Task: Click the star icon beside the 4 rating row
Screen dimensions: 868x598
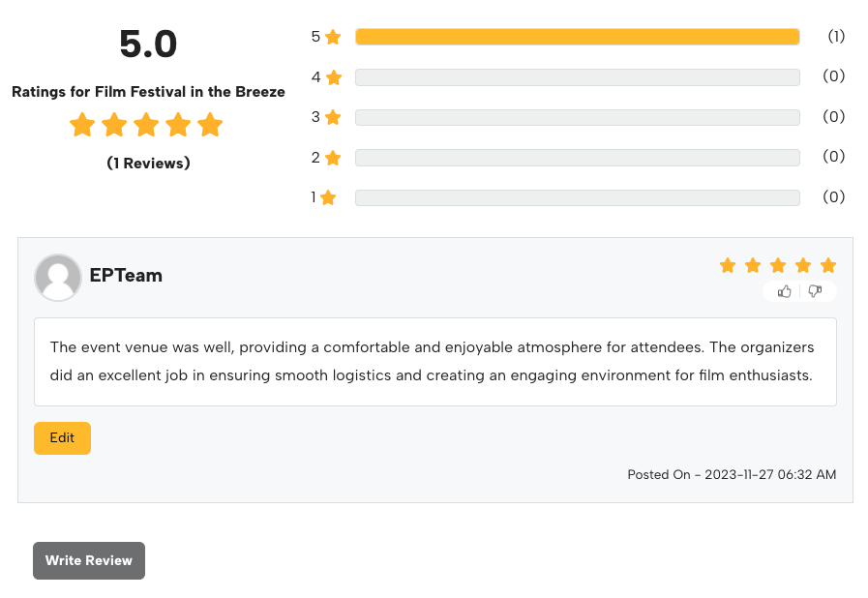Action: pyautogui.click(x=334, y=77)
